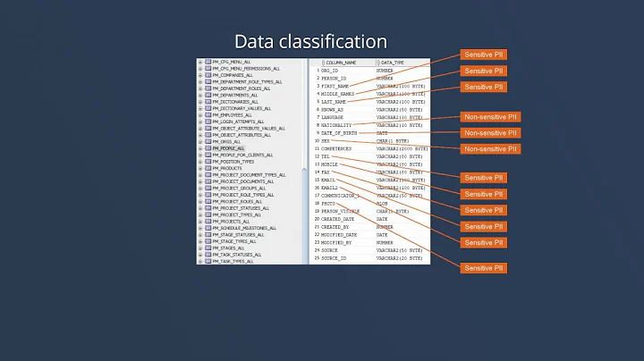Click the table icon beside PM_PRODUCTS
The image size is (644, 361).
[208, 168]
